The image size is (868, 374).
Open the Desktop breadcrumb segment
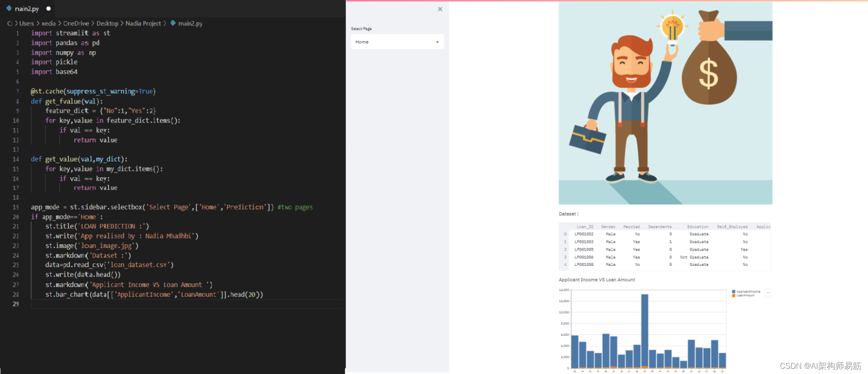pyautogui.click(x=107, y=23)
